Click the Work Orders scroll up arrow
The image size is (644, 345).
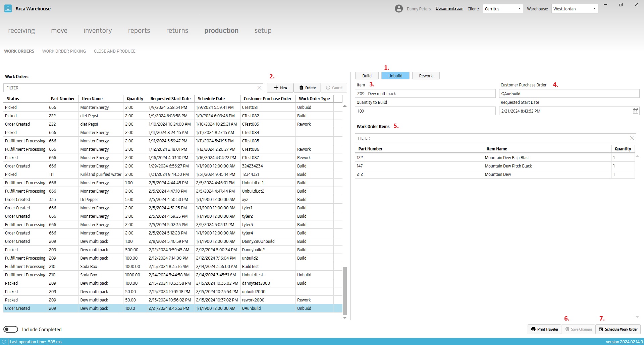pos(344,106)
